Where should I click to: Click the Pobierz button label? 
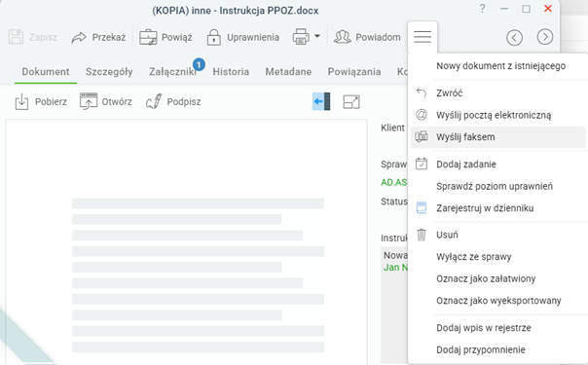pos(51,101)
